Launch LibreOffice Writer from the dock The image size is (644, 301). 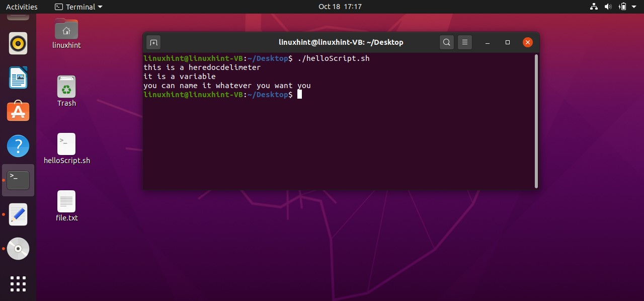18,78
